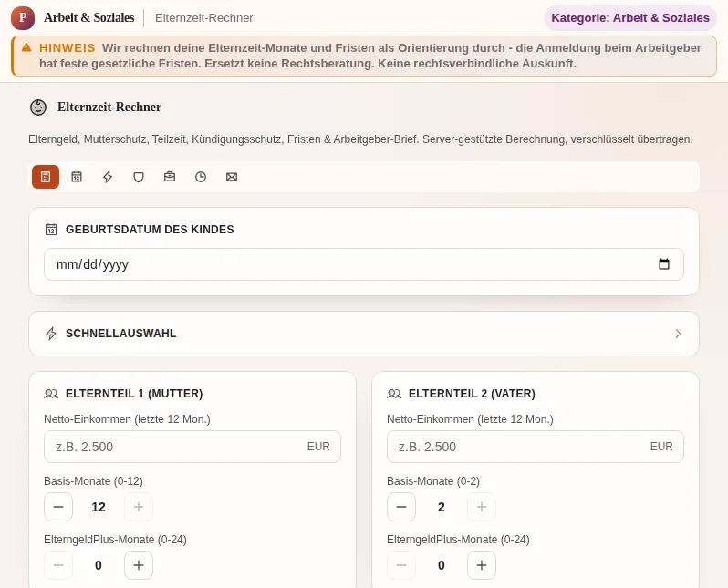Click the people icon at Elternteil 1 (Mutter)
Screen dimensions: 728x588
coord(51,394)
